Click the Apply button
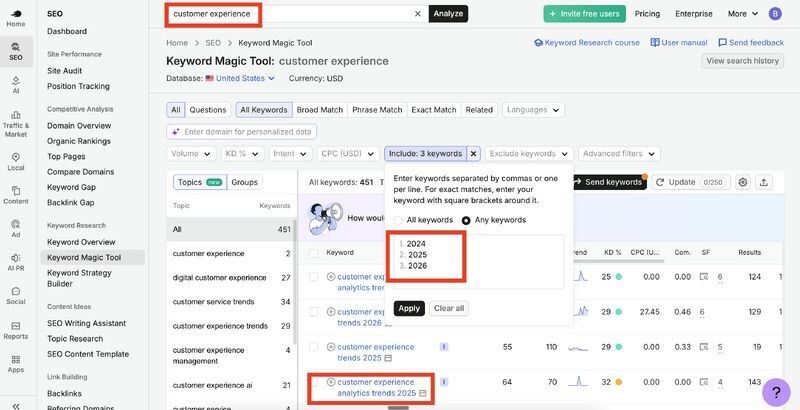This screenshot has width=800, height=410. pyautogui.click(x=409, y=309)
